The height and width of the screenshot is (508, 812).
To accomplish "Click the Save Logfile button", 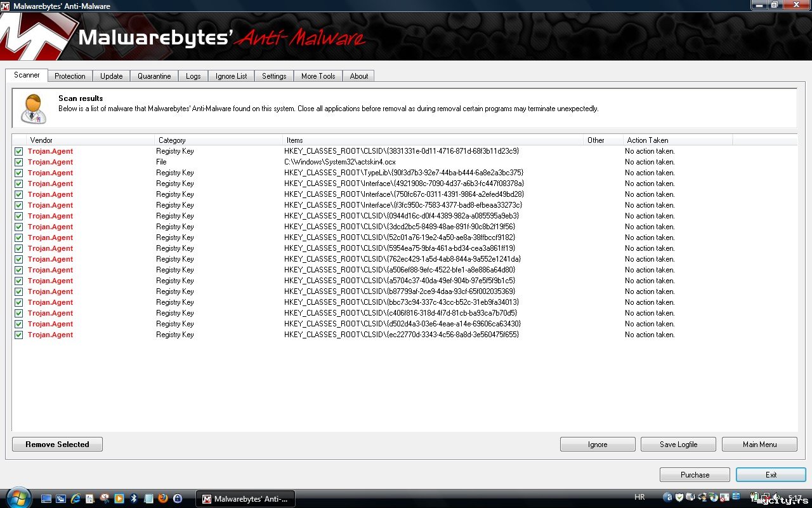I will click(x=678, y=444).
